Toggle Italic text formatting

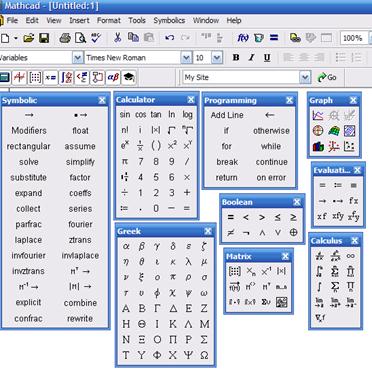(251, 58)
